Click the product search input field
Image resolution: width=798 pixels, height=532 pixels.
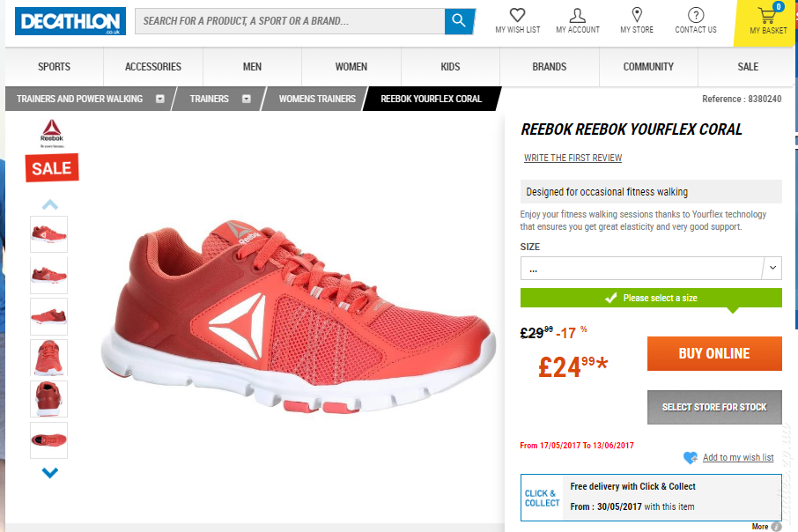[289, 21]
